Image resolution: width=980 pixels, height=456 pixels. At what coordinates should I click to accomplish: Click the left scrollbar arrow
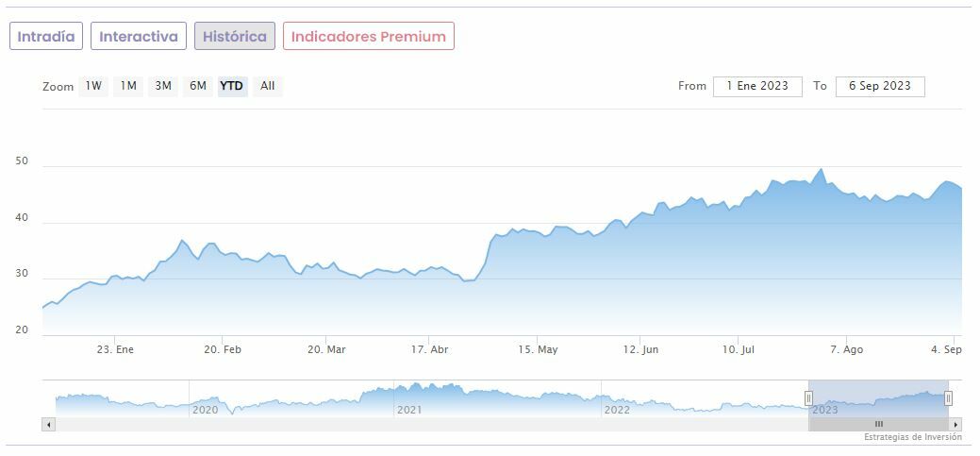48,425
